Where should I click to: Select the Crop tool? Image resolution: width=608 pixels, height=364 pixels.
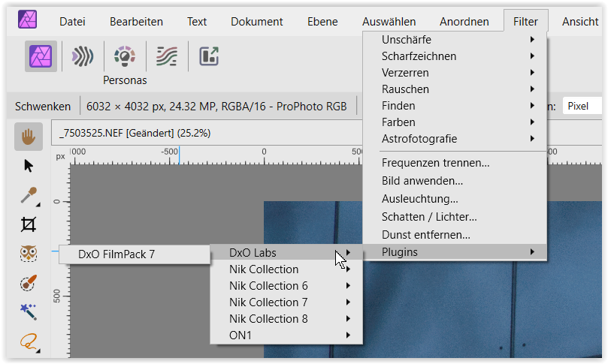pyautogui.click(x=29, y=224)
